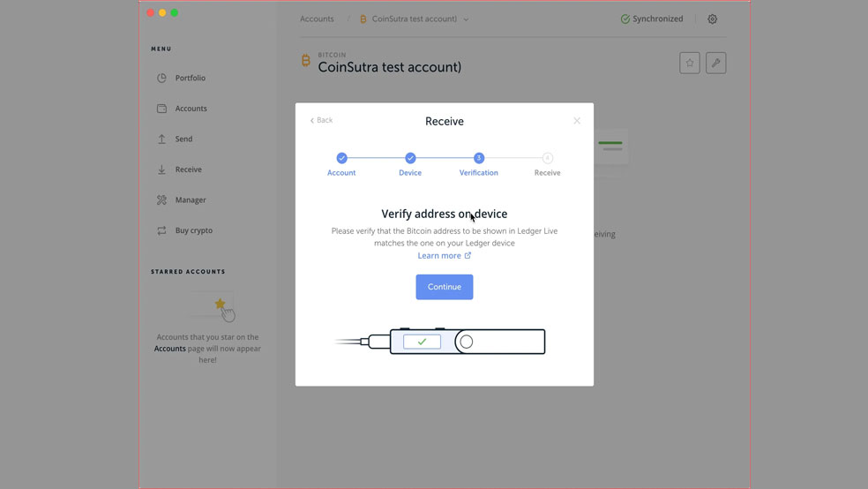This screenshot has height=489, width=868.
Task: Open Accounts from sidebar menu
Action: tap(191, 109)
